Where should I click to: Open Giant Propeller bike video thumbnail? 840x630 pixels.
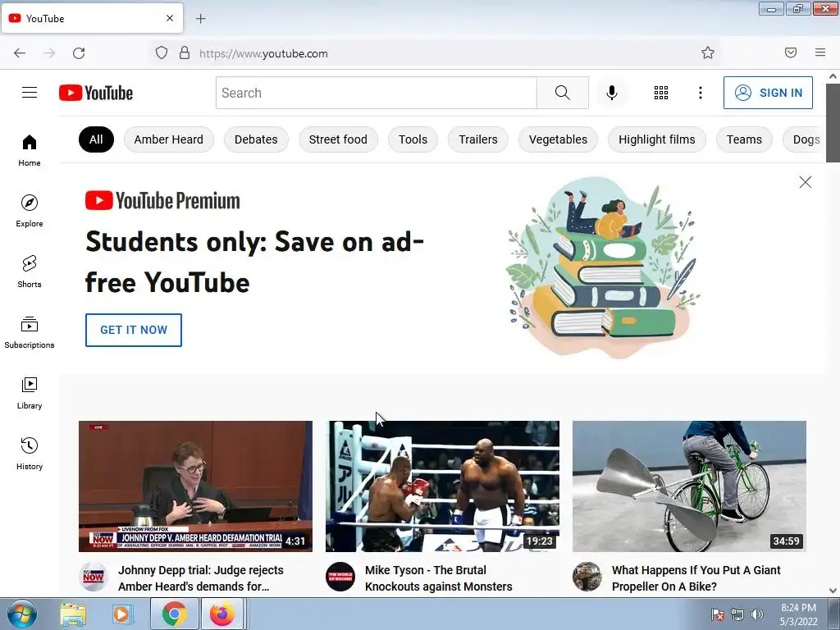coord(689,486)
